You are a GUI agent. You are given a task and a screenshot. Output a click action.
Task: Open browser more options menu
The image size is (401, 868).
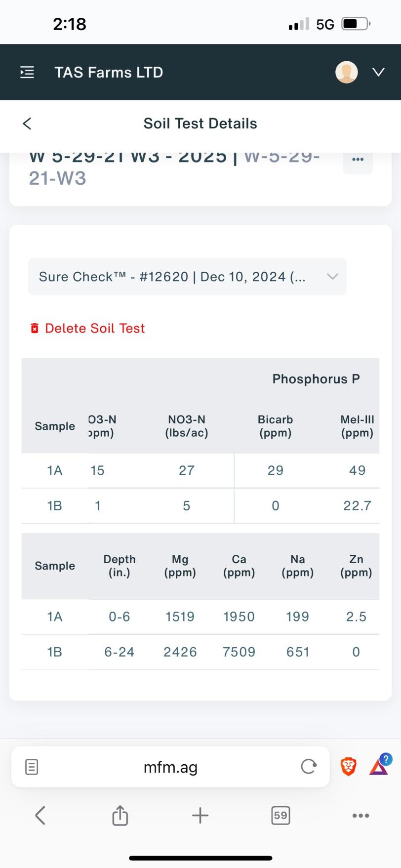click(361, 815)
